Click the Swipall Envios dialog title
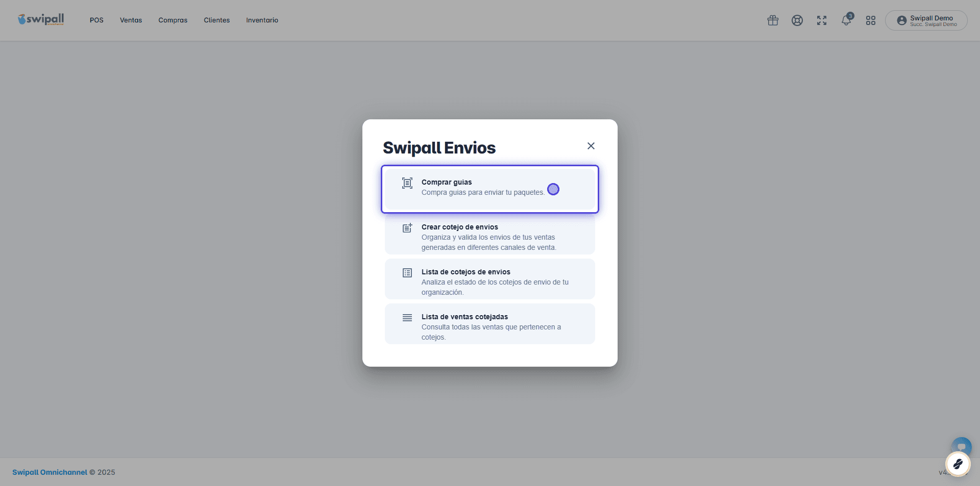Viewport: 980px width, 486px height. point(439,148)
